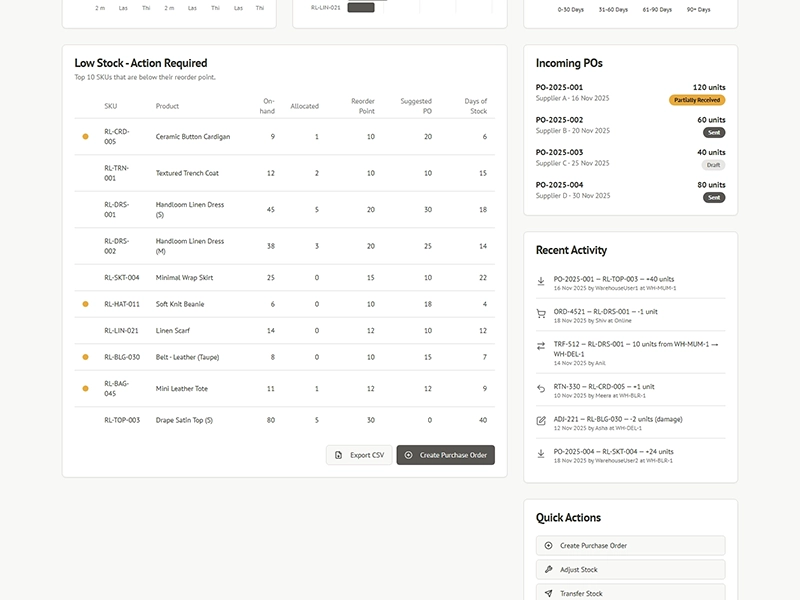Click the transfer arrows icon next to TRF-512
The image size is (800, 600).
[541, 346]
